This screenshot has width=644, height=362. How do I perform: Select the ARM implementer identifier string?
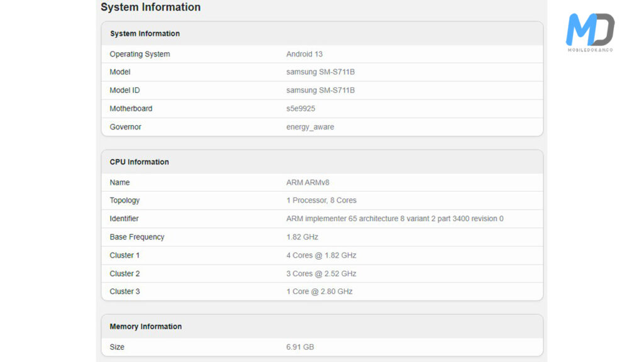[x=395, y=219]
